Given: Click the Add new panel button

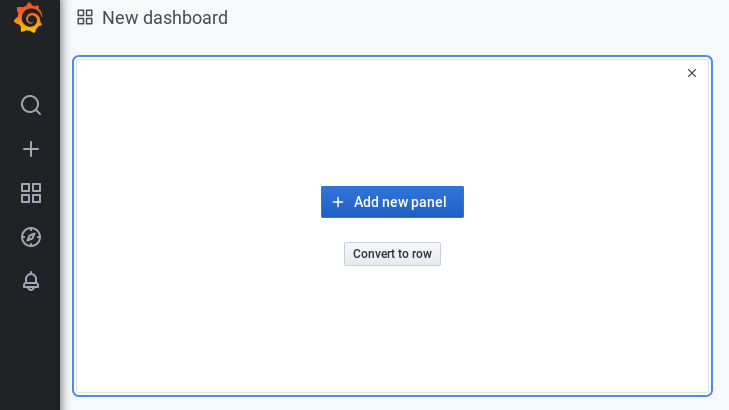Looking at the screenshot, I should [392, 202].
